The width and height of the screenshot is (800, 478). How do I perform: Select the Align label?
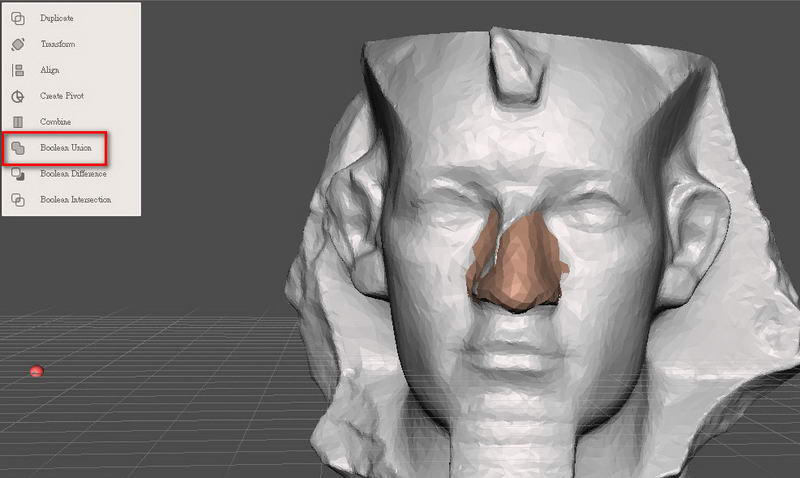pos(49,70)
